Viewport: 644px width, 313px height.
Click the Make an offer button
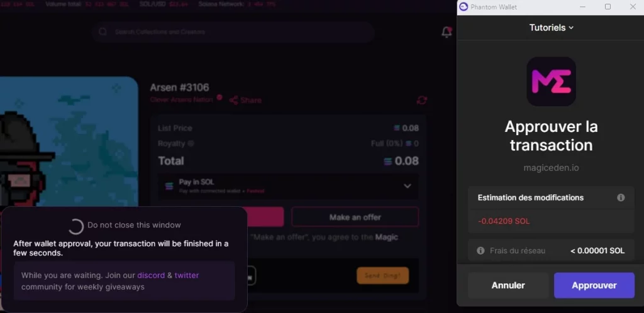click(x=355, y=217)
